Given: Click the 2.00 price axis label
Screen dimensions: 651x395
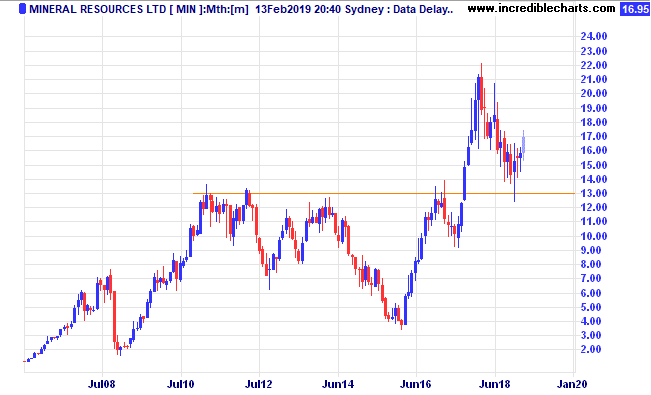Looking at the screenshot, I should (x=591, y=349).
